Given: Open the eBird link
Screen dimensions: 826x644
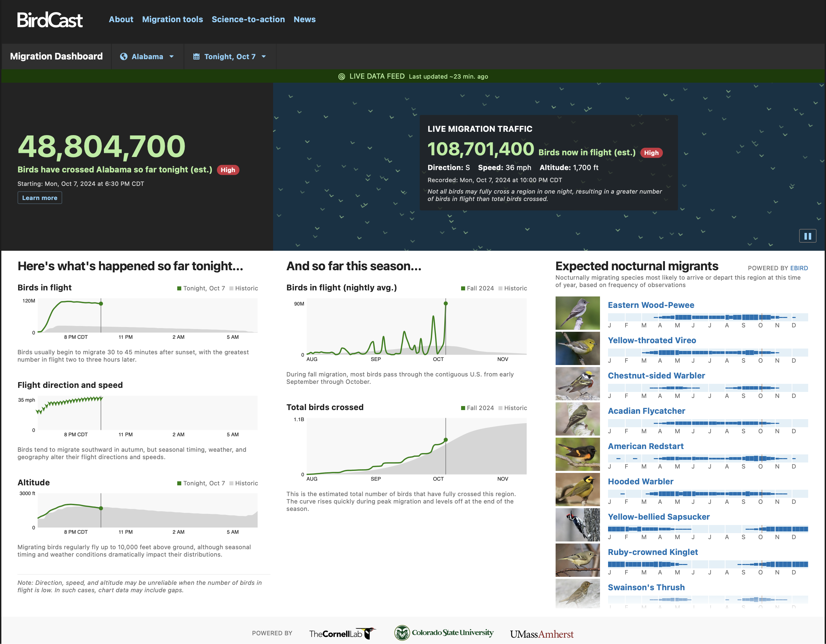Looking at the screenshot, I should [799, 268].
